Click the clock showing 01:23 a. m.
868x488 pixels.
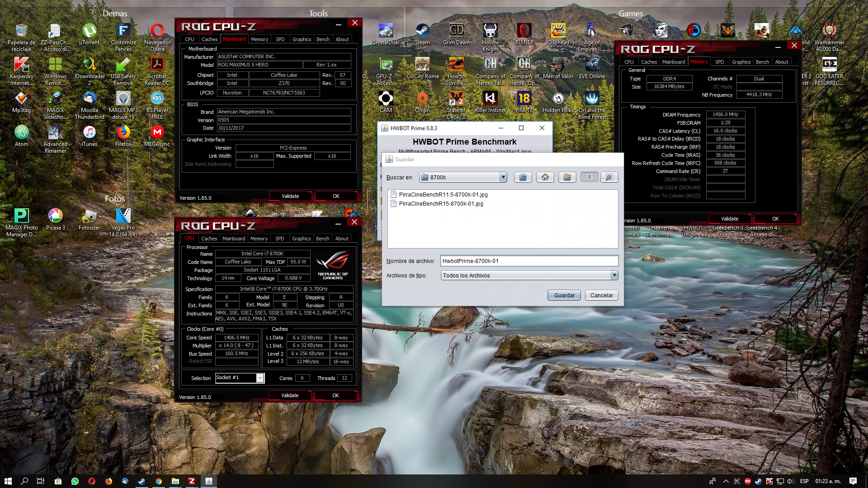point(828,481)
